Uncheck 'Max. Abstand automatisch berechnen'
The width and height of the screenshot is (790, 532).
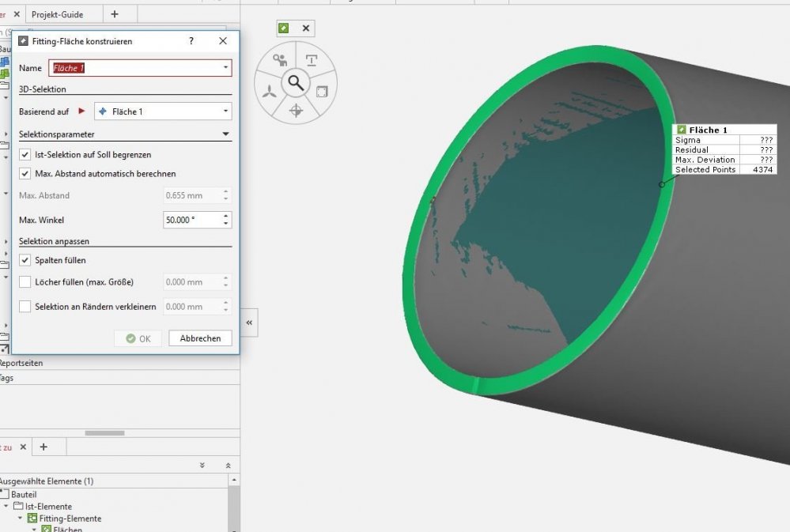point(25,173)
